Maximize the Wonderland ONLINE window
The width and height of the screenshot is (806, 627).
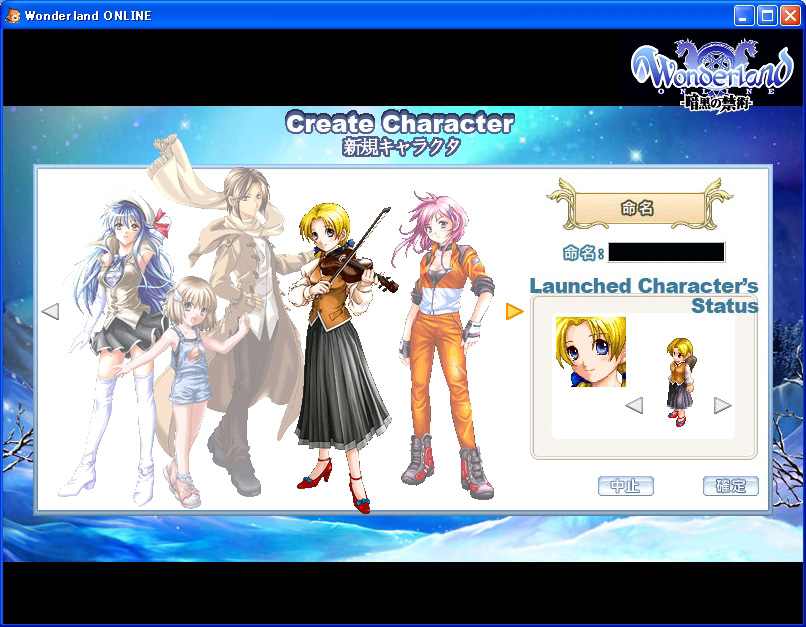pos(767,16)
